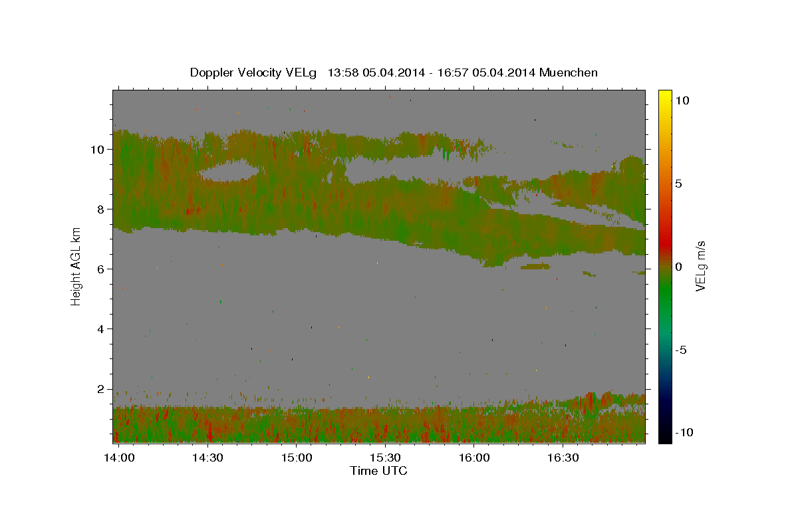The height and width of the screenshot is (532, 798).
Task: Click the '15:30' time tick label
Action: (385, 458)
